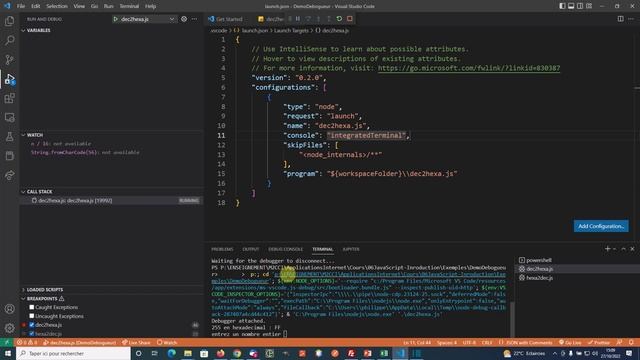Open the Live Share activity icon
Image resolution: width=640 pixels, height=360 pixels.
coord(9,175)
